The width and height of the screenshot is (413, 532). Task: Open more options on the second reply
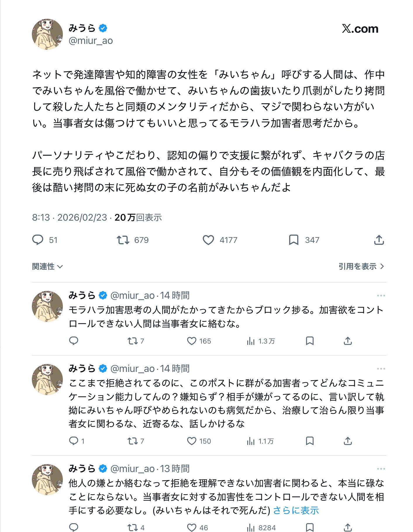(x=381, y=369)
